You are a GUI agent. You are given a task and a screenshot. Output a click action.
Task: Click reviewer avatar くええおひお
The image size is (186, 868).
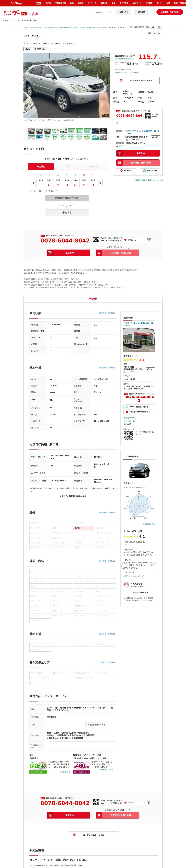coord(126,585)
